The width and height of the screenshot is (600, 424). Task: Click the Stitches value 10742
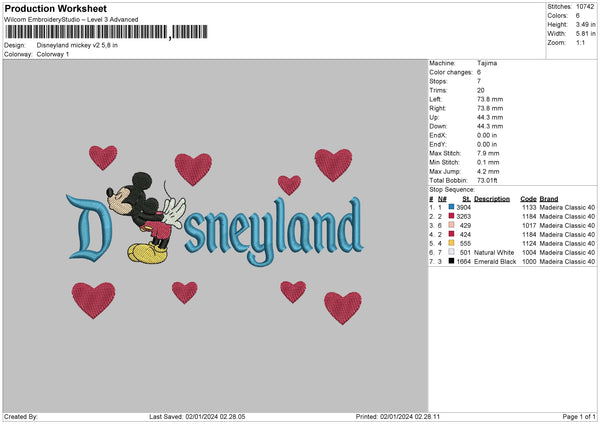coord(585,7)
